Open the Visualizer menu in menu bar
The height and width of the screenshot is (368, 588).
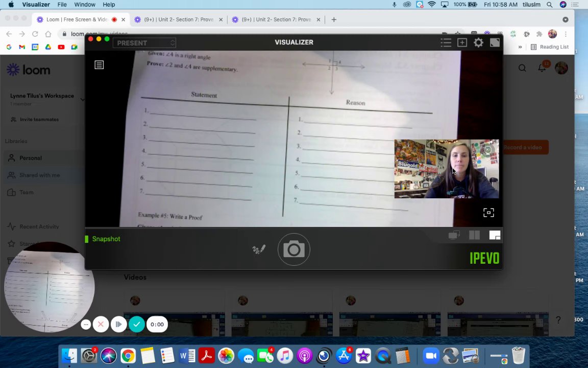(36, 5)
